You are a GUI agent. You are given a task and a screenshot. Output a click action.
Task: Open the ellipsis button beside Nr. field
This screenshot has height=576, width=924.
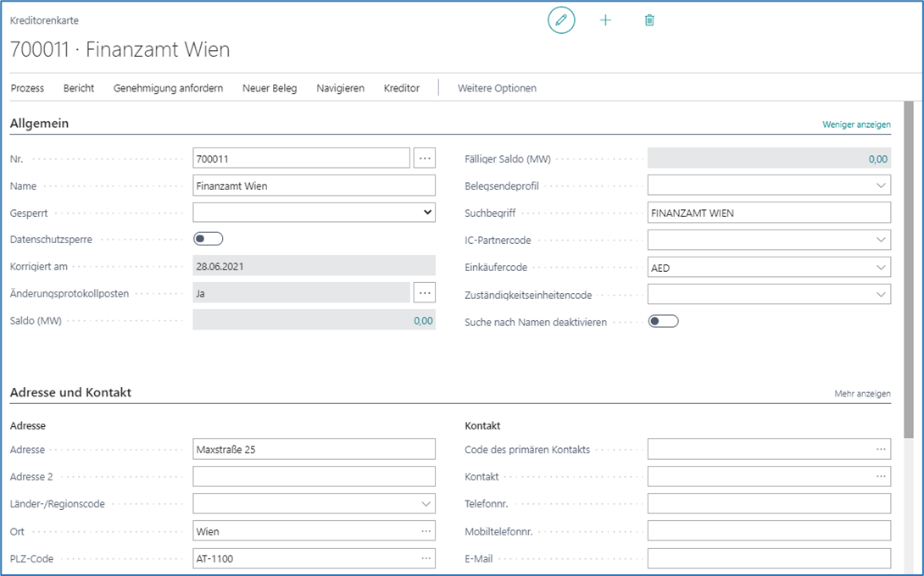click(x=425, y=158)
